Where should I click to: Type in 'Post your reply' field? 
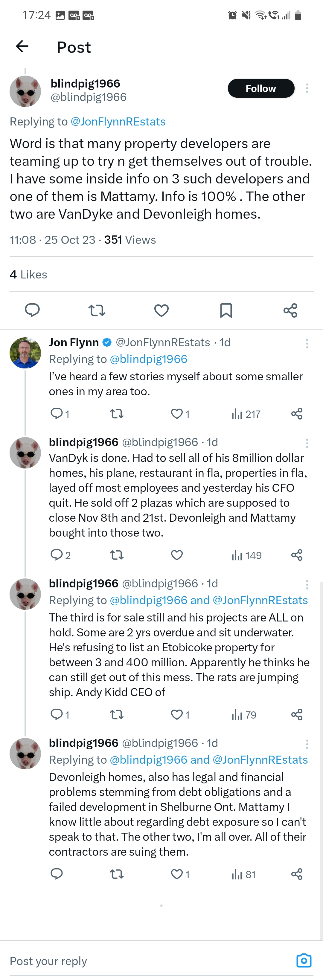(x=145, y=961)
